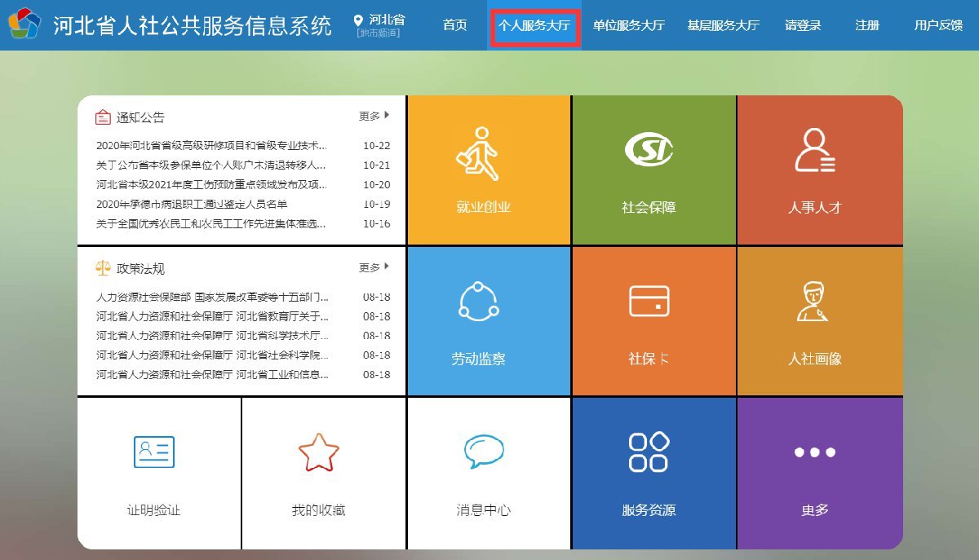This screenshot has width=979, height=560.
Task: Switch to 基层服务大厅 tab
Action: 723,25
